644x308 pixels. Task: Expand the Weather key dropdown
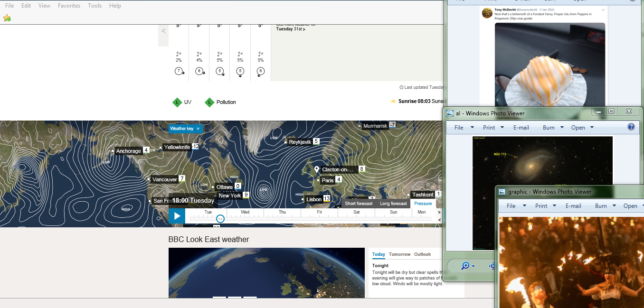(186, 129)
